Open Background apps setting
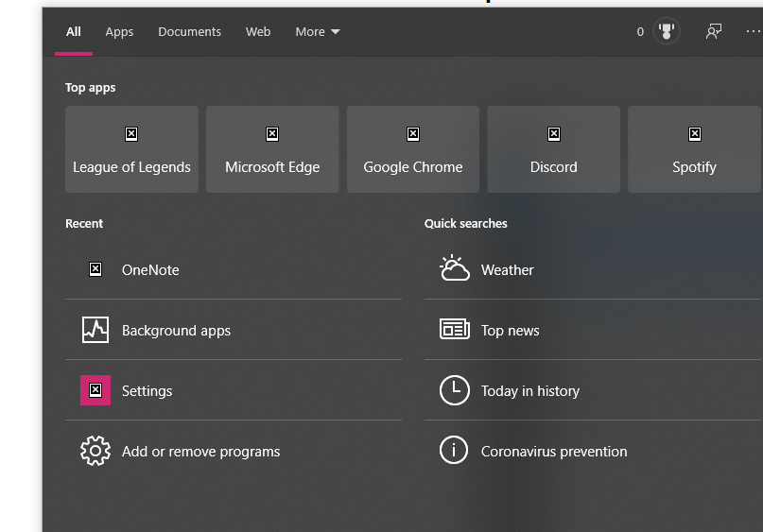 pyautogui.click(x=234, y=330)
